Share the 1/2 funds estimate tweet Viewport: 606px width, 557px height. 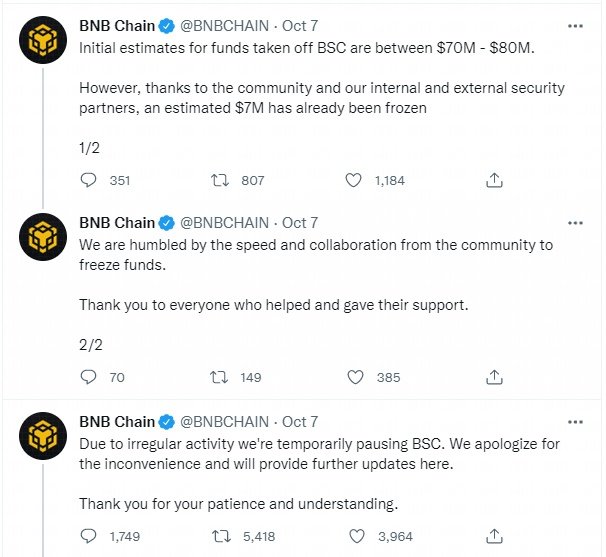[493, 180]
